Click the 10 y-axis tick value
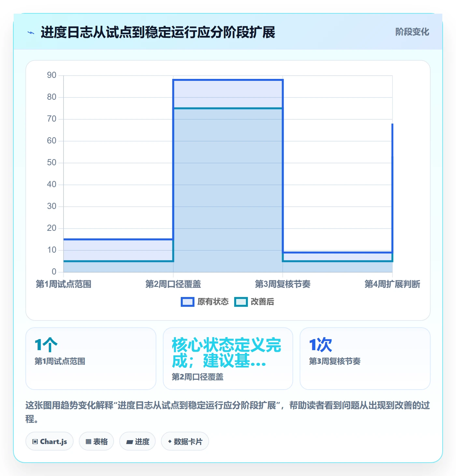This screenshot has width=456, height=476. [x=52, y=250]
